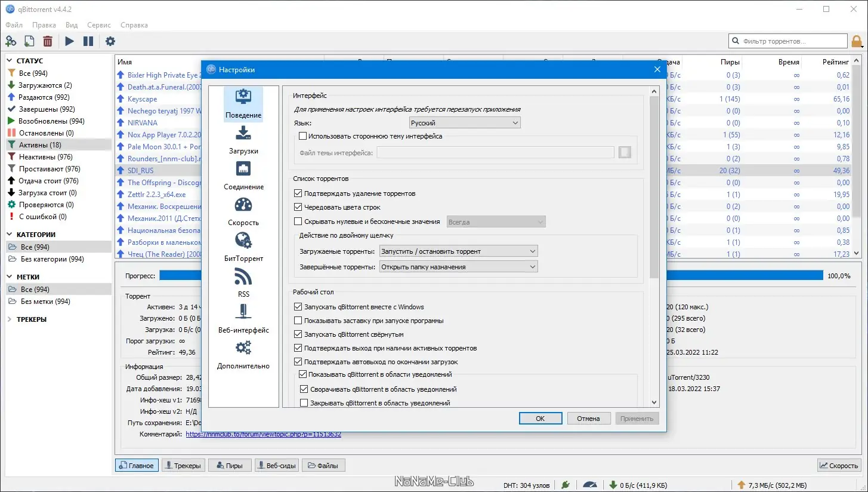Resume torrents with the play toolbar icon
Image resolution: width=868 pixels, height=492 pixels.
coord(70,41)
